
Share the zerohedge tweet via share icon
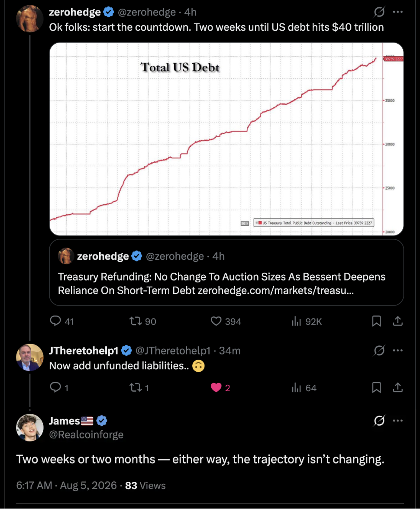397,321
